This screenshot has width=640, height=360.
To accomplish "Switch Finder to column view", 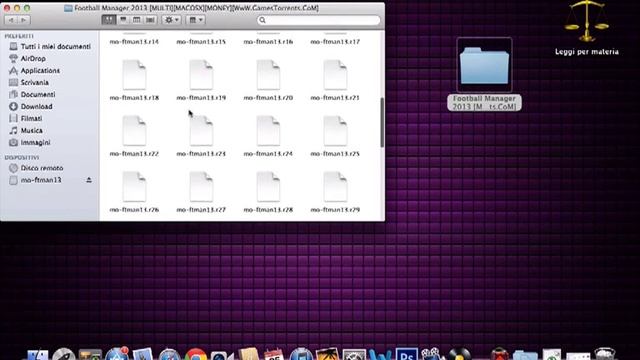I will click(137, 20).
